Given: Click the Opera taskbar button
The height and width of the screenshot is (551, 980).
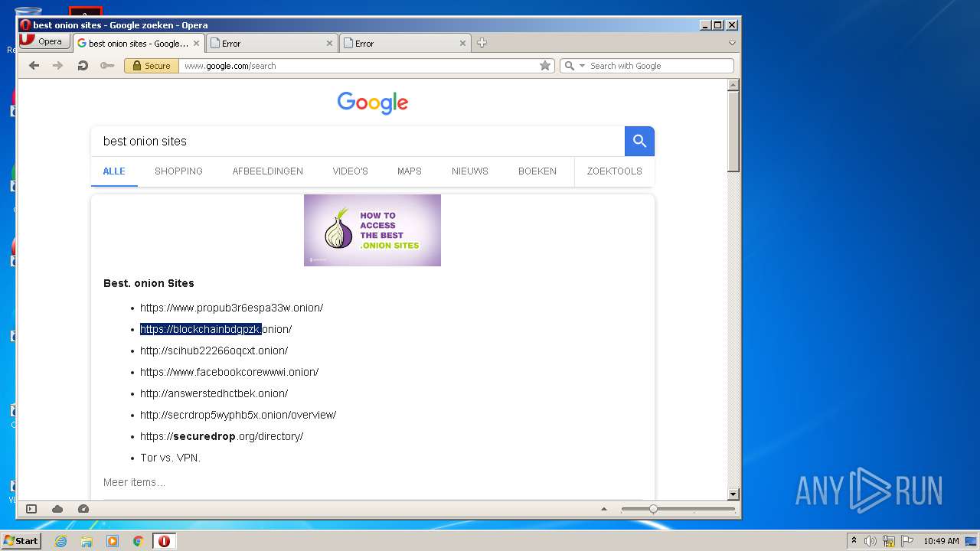Looking at the screenshot, I should coord(164,541).
